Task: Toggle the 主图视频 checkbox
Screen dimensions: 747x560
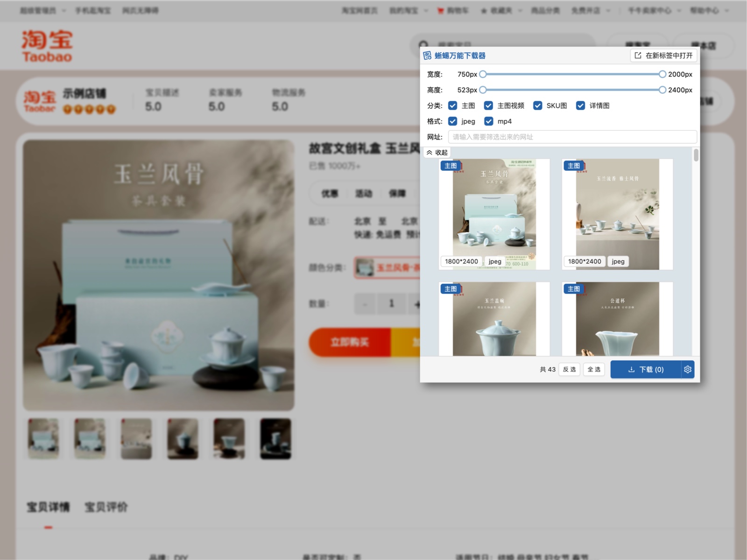Action: click(488, 105)
